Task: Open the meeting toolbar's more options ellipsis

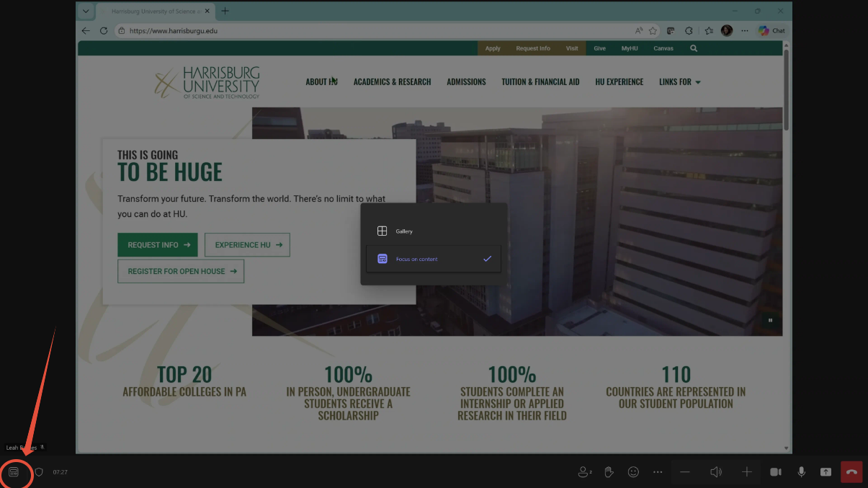Action: point(658,471)
